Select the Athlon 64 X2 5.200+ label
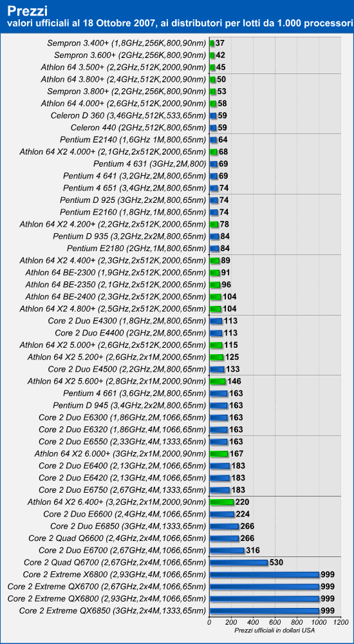This screenshot has height=644, width=354. 116,357
